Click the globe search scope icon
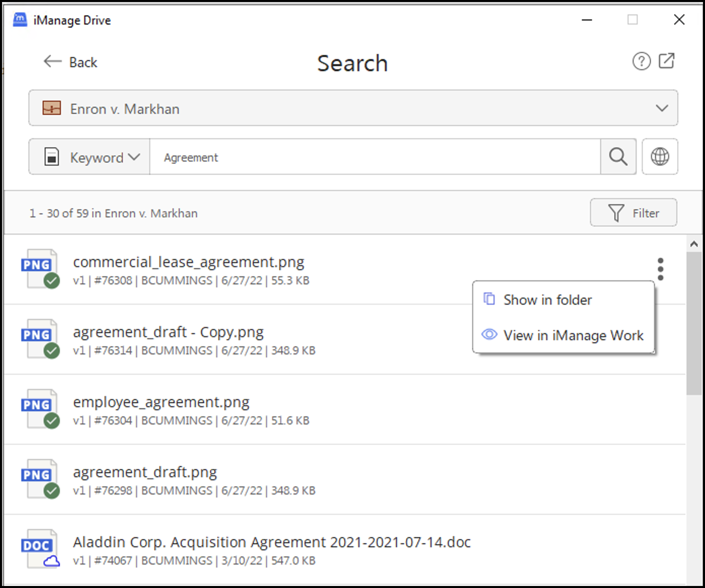The height and width of the screenshot is (588, 705). pyautogui.click(x=659, y=157)
